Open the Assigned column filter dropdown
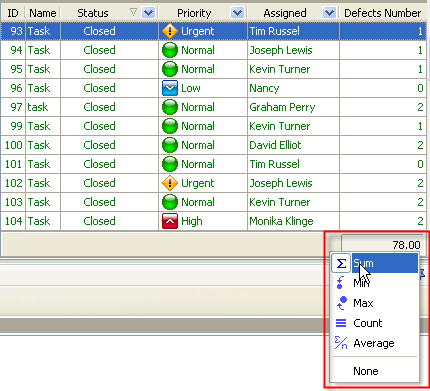 (x=329, y=13)
